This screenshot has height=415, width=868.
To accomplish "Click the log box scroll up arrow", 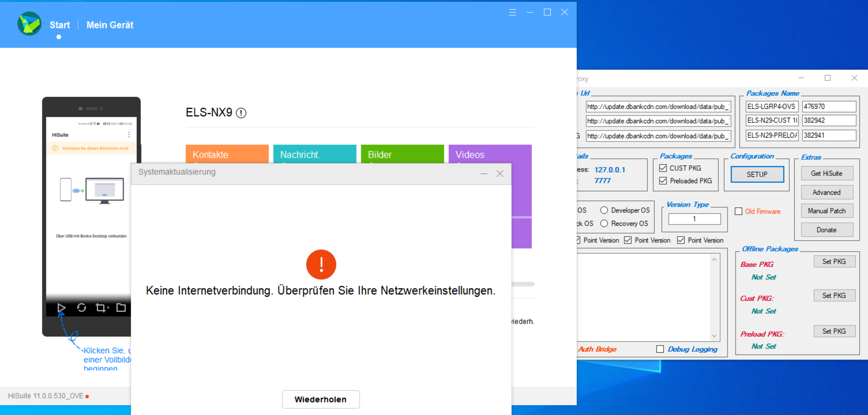I will coord(714,259).
